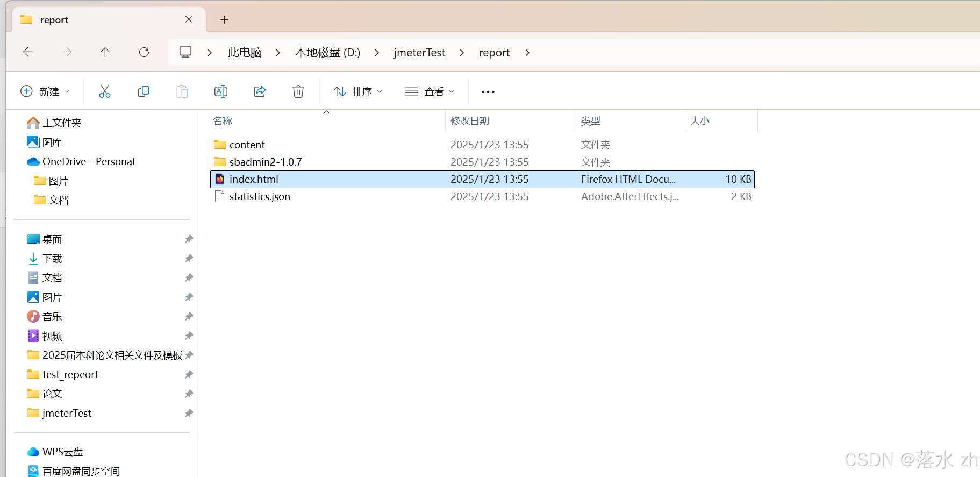
Task: Expand chevron after report breadcrumb
Action: (x=527, y=53)
